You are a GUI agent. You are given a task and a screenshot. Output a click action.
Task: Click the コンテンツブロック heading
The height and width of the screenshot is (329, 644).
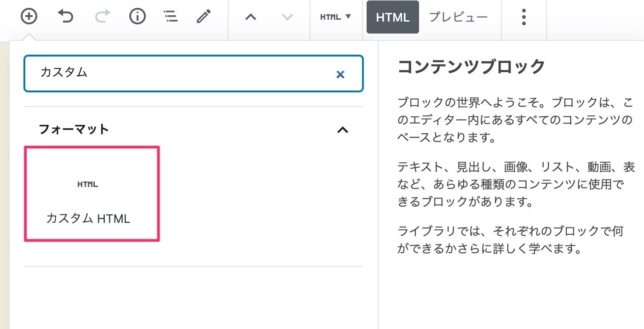pyautogui.click(x=471, y=67)
